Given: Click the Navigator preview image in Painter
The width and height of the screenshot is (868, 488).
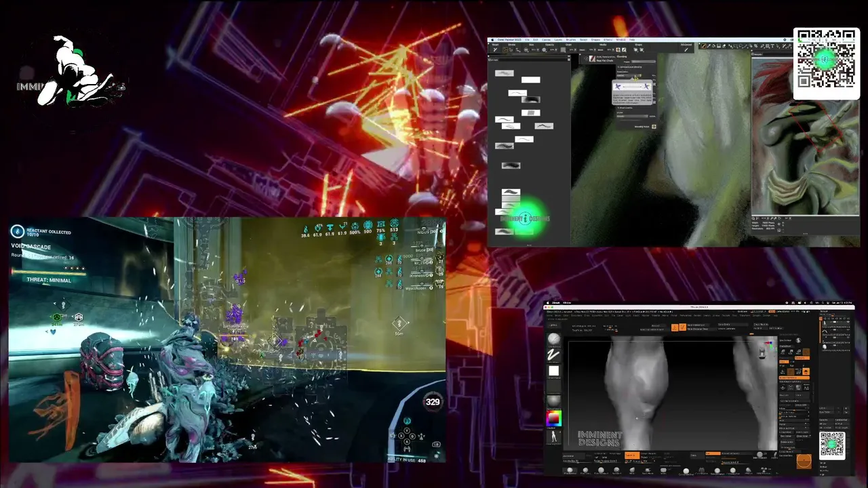Looking at the screenshot, I should [806, 136].
